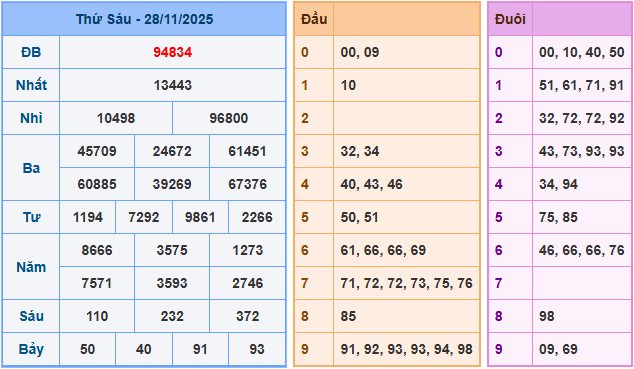Click Ba prize number 45709
Viewport: 634px width, 369px height.
[x=97, y=151]
